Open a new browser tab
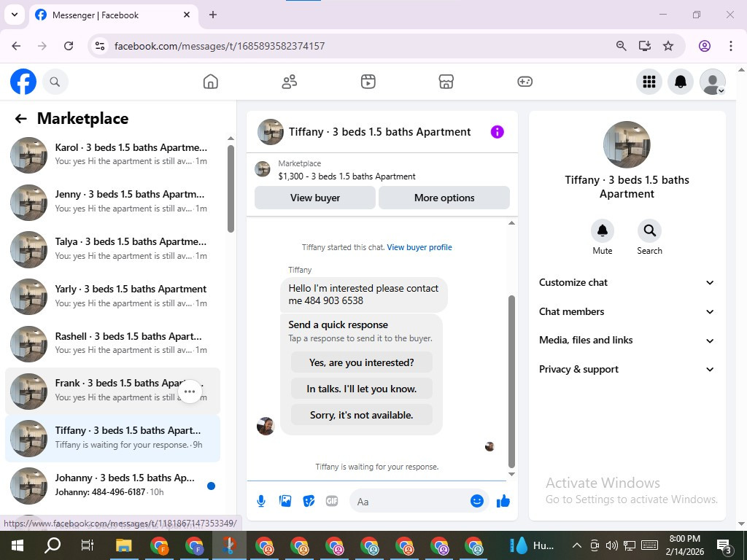 click(x=213, y=15)
